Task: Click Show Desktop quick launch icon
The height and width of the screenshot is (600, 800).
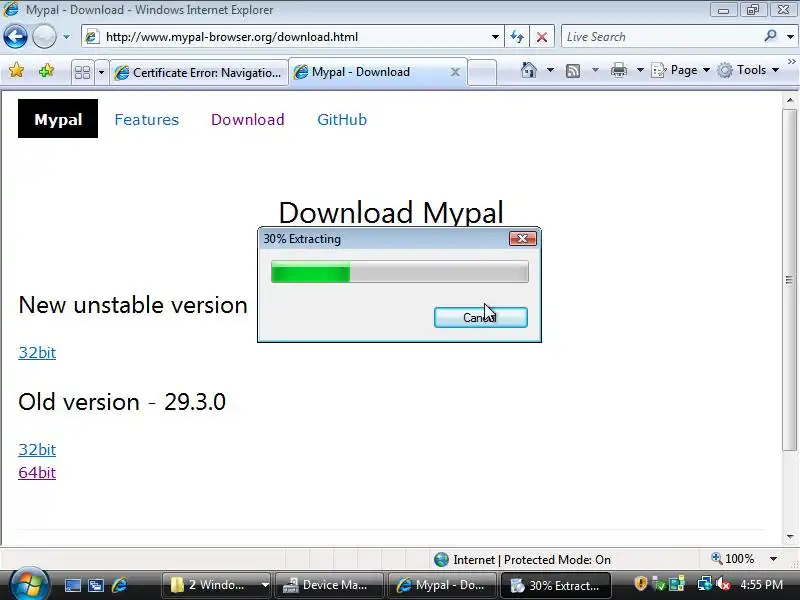Action: tap(72, 585)
